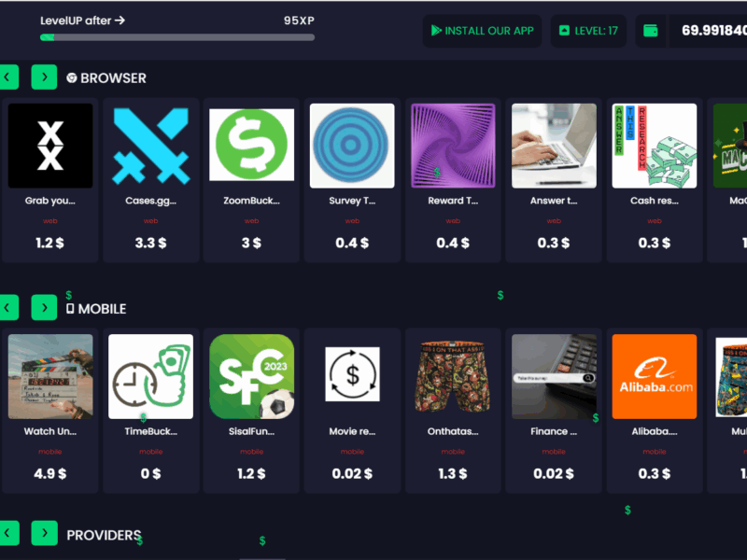Click the 1.2 $ reward on Grab you...
The height and width of the screenshot is (560, 747).
pos(49,243)
